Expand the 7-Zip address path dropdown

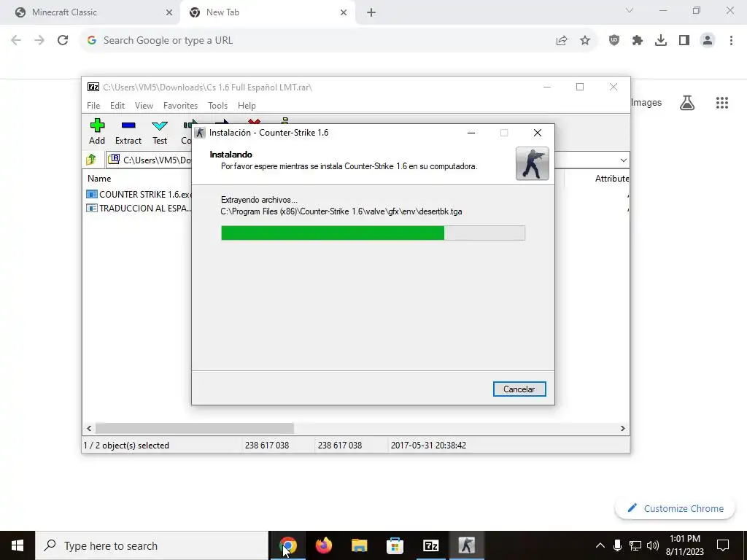click(x=624, y=160)
